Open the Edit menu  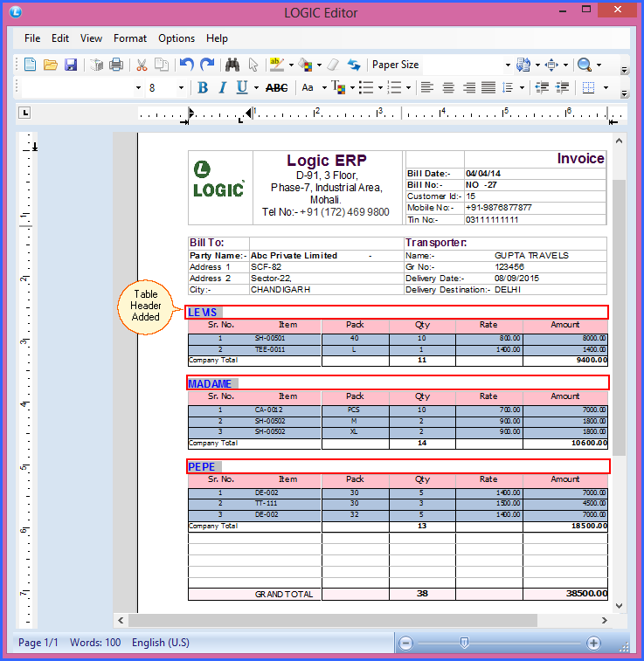coord(60,38)
